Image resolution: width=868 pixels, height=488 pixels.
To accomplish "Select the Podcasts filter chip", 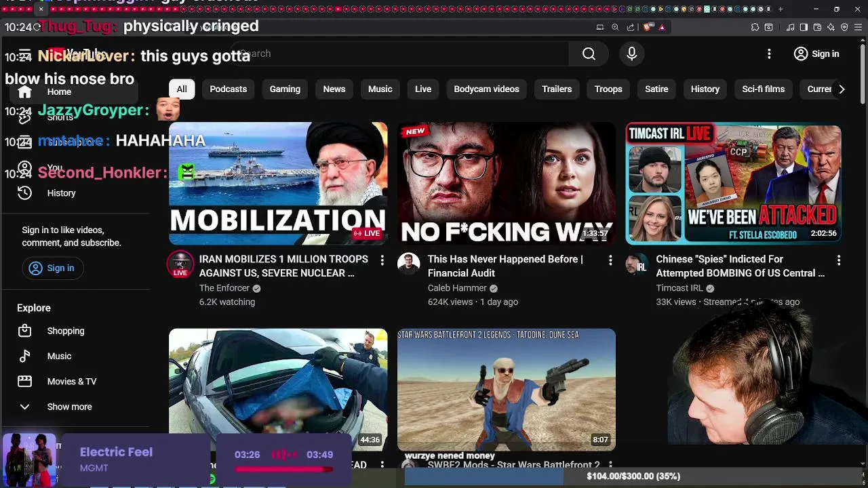I will tap(229, 89).
